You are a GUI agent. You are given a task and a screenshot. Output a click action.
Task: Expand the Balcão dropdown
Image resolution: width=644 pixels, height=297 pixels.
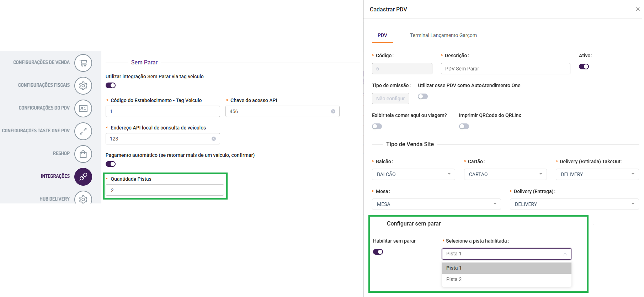click(414, 174)
